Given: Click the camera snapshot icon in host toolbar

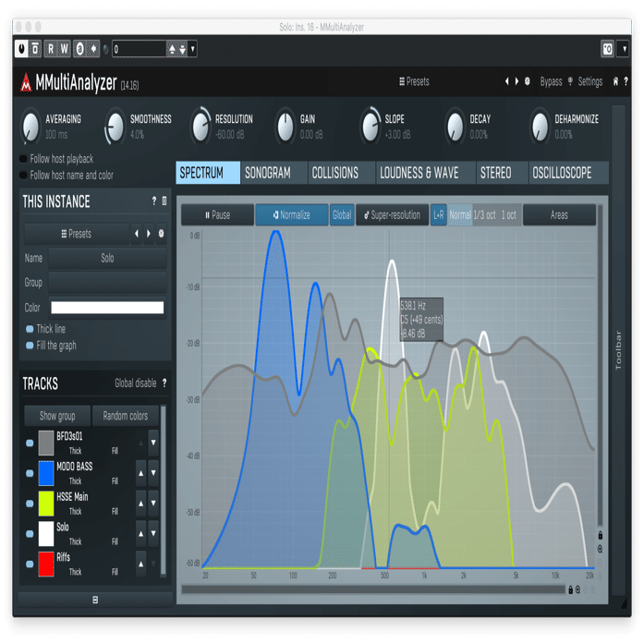Looking at the screenshot, I should 607,49.
